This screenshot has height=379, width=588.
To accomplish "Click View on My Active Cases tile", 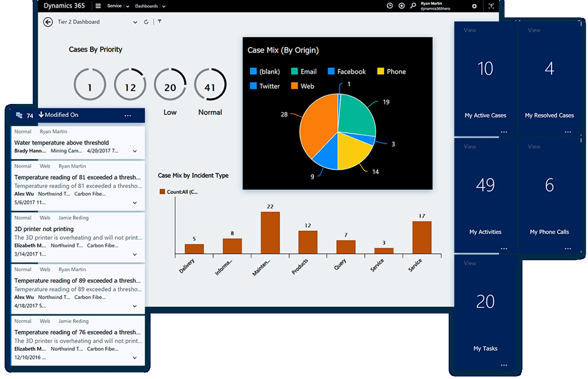I will pyautogui.click(x=470, y=30).
